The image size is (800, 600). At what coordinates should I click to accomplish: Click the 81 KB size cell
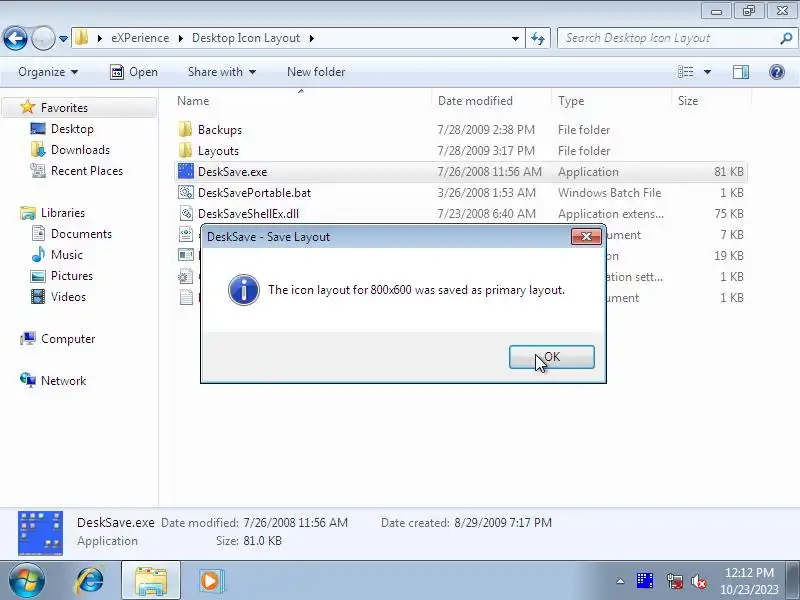click(x=729, y=171)
